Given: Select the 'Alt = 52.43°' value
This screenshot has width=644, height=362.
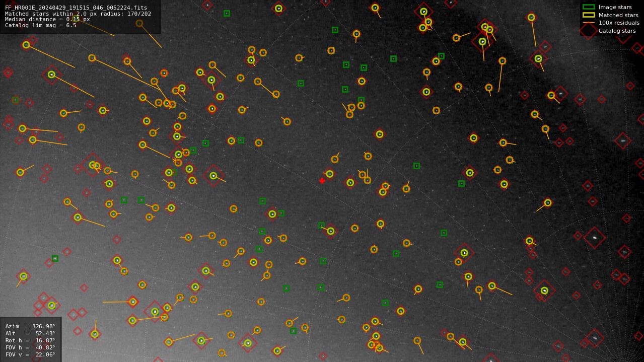Looking at the screenshot, I should click(x=30, y=333).
